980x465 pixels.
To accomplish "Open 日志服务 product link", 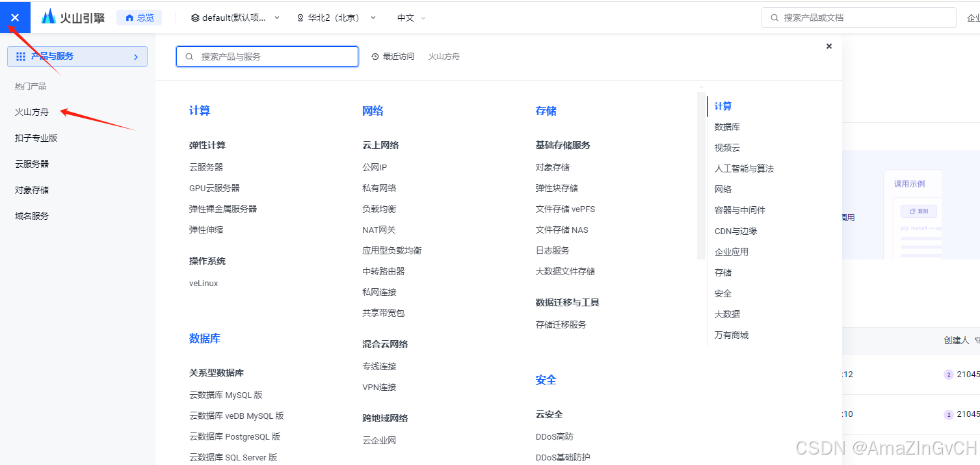I will (553, 250).
